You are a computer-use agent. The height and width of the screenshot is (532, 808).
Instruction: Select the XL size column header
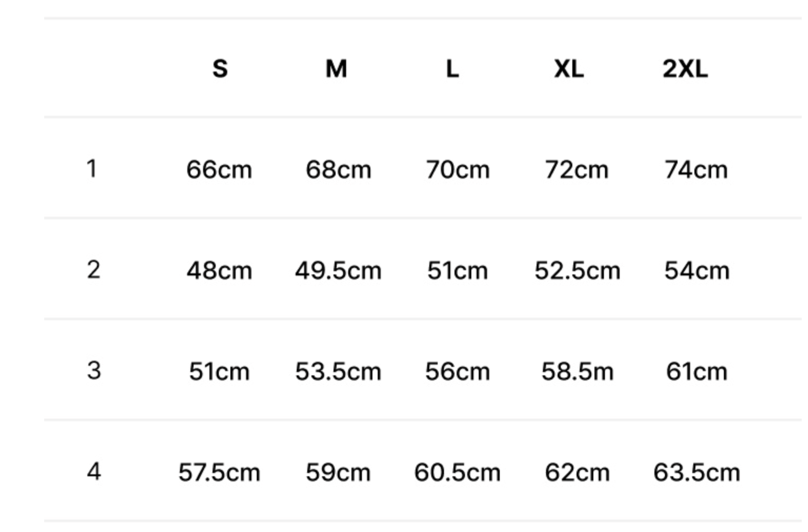[x=569, y=68]
